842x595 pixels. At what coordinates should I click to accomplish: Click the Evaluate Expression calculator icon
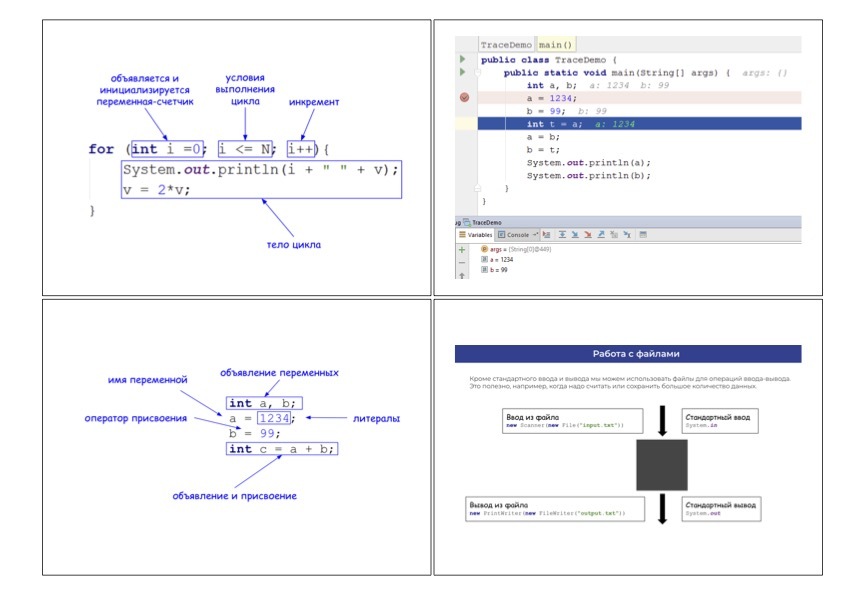click(x=643, y=235)
